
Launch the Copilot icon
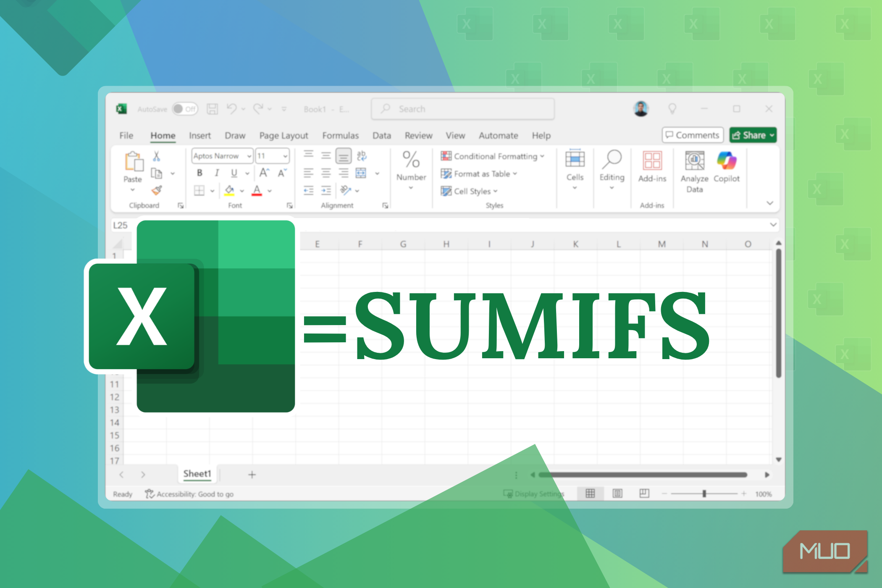727,160
